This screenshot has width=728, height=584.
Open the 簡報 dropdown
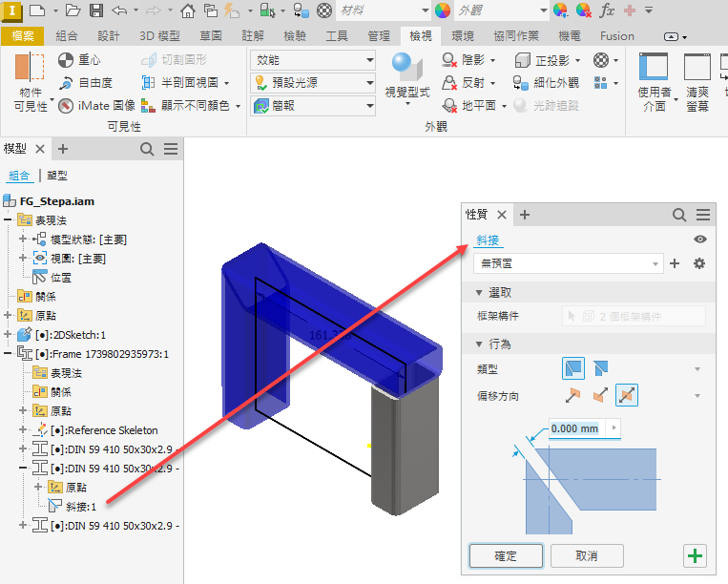pyautogui.click(x=313, y=106)
